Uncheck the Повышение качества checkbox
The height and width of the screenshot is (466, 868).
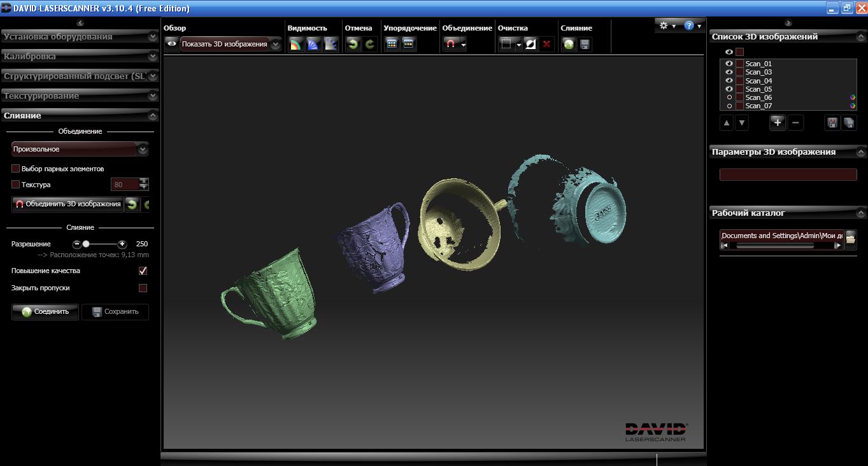click(143, 271)
